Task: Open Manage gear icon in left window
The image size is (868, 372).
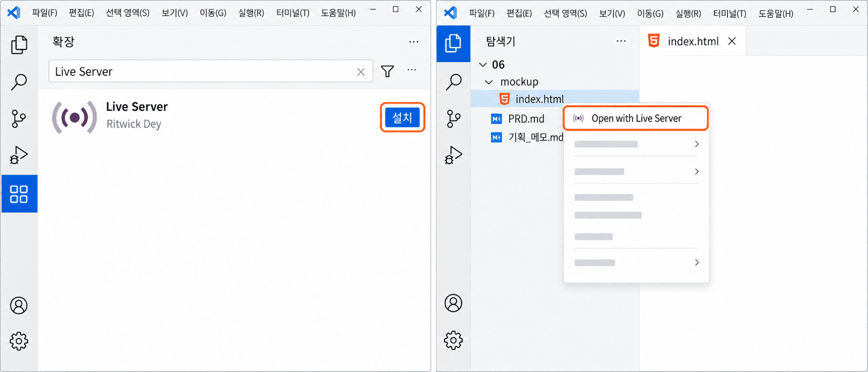Action: [x=19, y=341]
